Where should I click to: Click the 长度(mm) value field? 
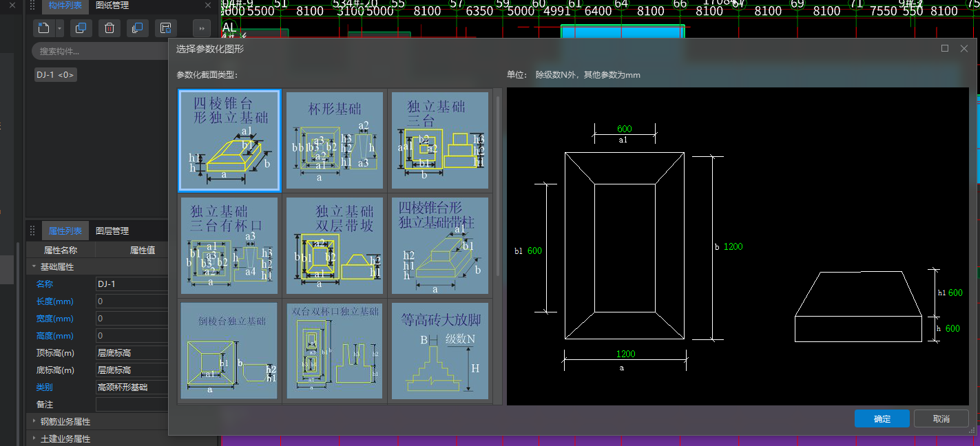[132, 301]
